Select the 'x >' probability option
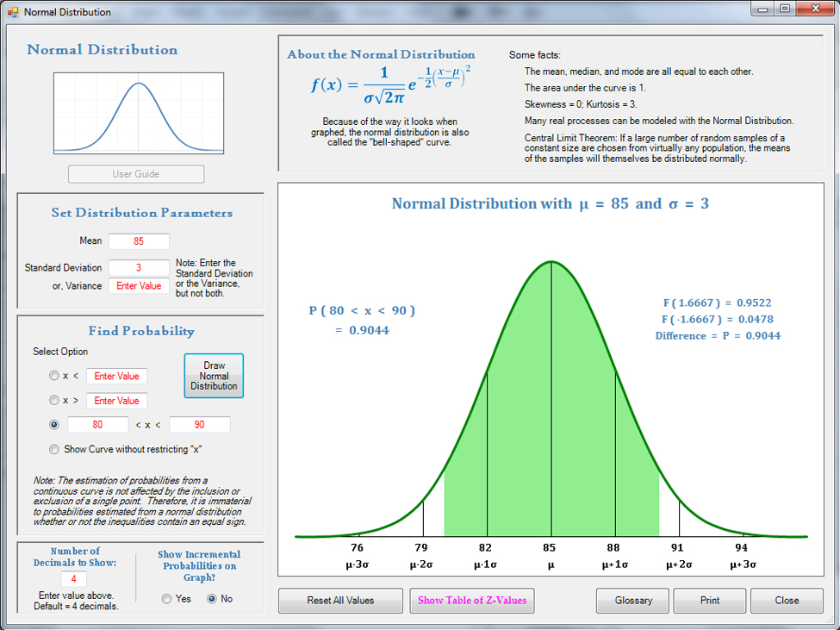The width and height of the screenshot is (840, 630). pos(55,401)
